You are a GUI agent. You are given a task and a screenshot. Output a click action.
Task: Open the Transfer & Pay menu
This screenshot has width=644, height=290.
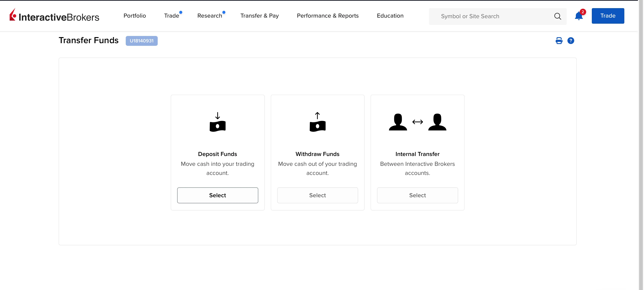[259, 16]
